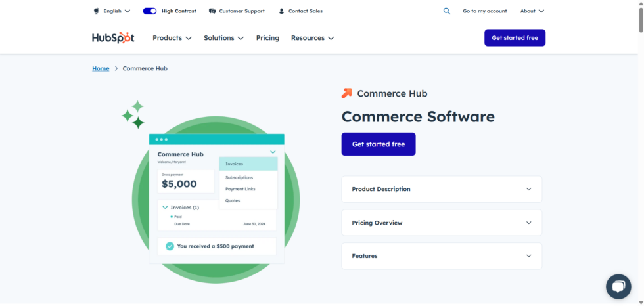Open the Contact Sales link
Viewport: 644px width, 306px height.
(306, 11)
